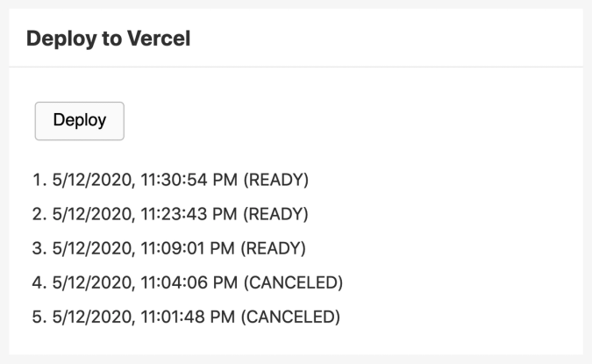
Task: Click the Deploy button
Action: tap(79, 121)
